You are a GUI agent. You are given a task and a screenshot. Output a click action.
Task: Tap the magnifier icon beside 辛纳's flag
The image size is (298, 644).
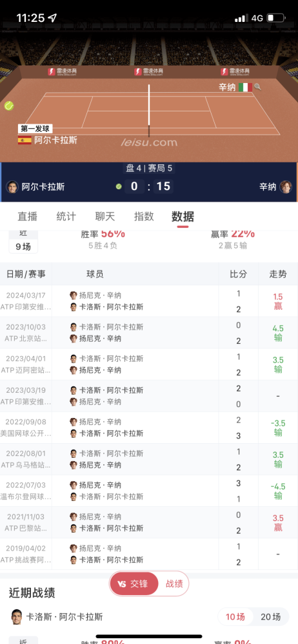[257, 87]
